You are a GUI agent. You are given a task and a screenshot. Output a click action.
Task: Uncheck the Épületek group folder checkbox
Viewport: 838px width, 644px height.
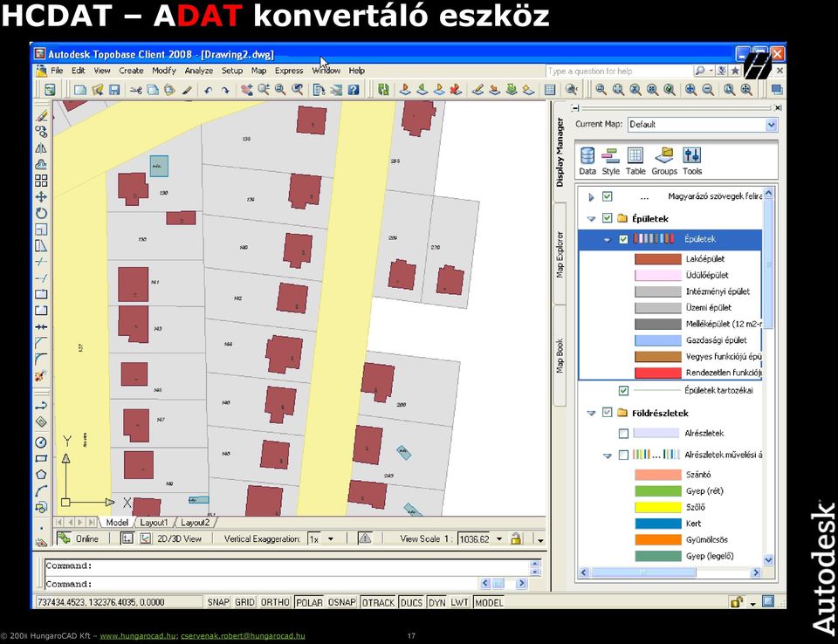(x=608, y=218)
